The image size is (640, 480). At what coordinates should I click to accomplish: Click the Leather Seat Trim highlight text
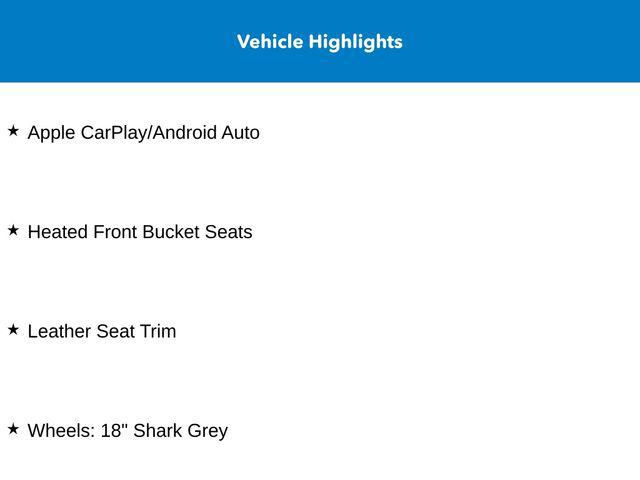102,331
